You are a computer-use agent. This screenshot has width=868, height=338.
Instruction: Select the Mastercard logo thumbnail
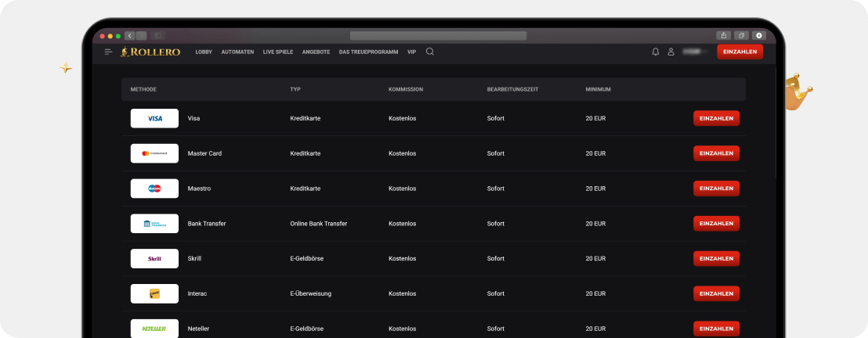154,153
